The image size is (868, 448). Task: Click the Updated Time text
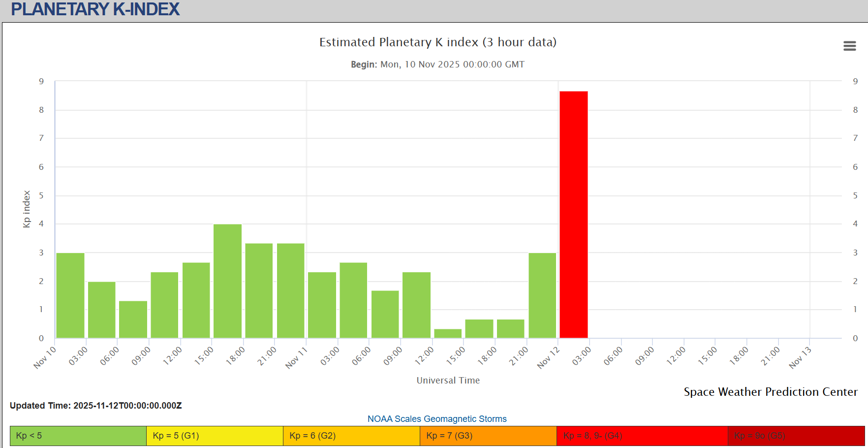point(96,406)
